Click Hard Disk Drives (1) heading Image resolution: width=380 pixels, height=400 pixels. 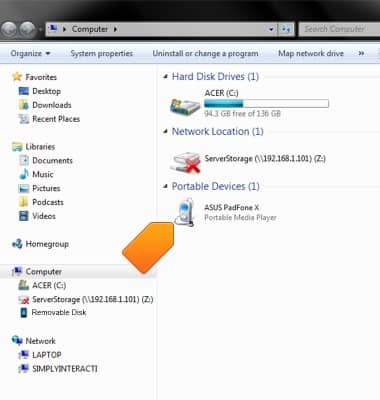click(215, 77)
